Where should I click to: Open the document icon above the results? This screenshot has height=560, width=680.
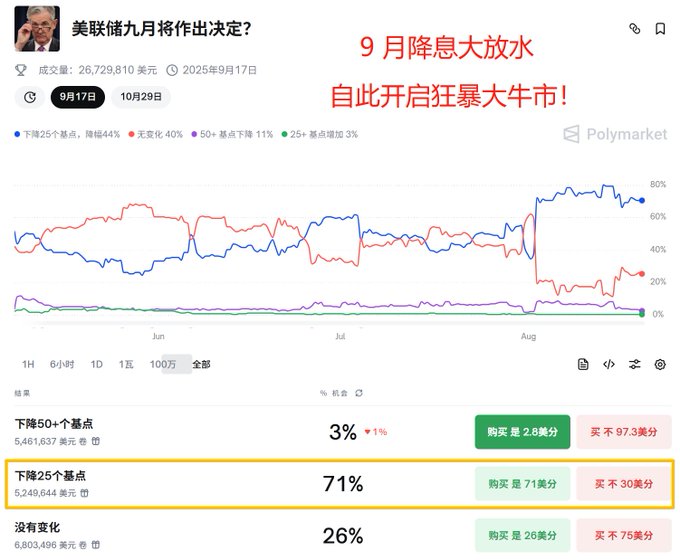(583, 365)
